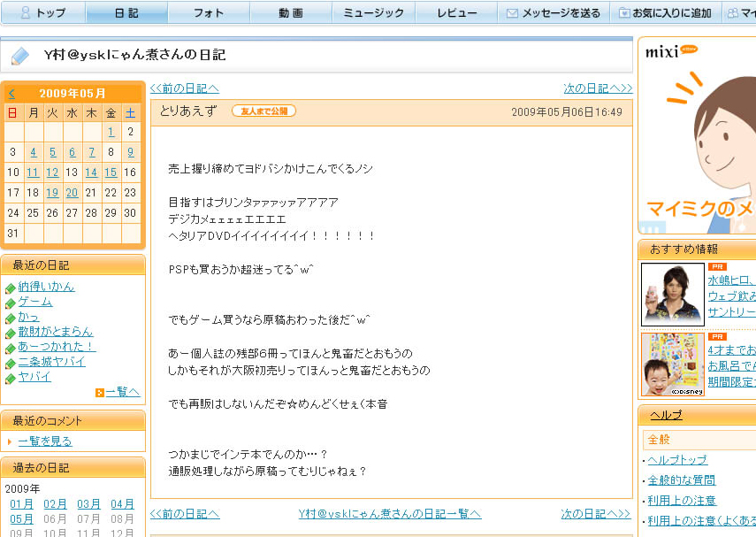Click the envelope icon for メッセージを送る
This screenshot has width=756, height=537.
click(513, 13)
